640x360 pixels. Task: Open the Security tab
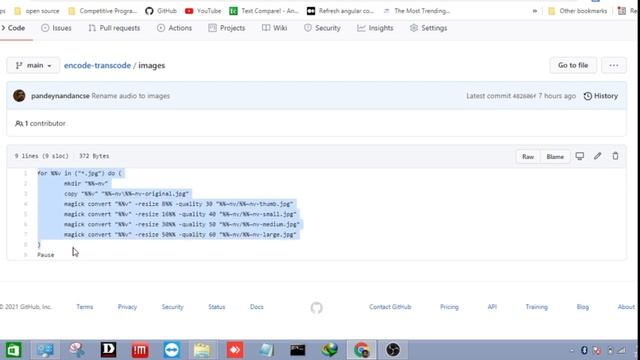tap(322, 28)
